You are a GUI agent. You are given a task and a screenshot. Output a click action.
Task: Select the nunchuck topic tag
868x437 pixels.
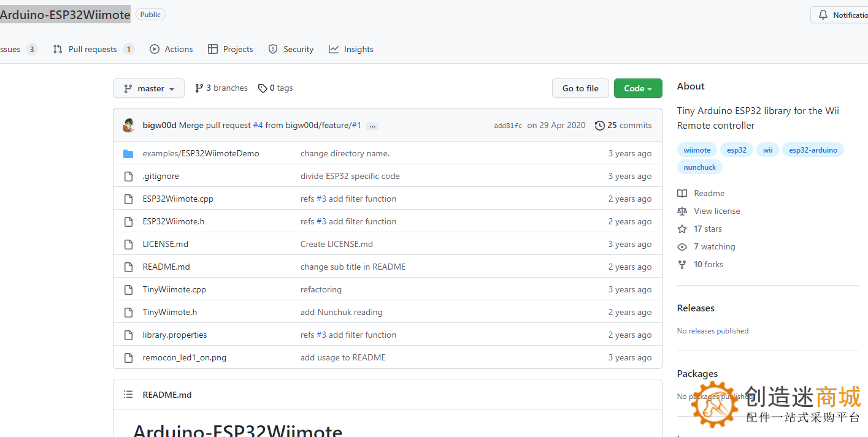(700, 167)
